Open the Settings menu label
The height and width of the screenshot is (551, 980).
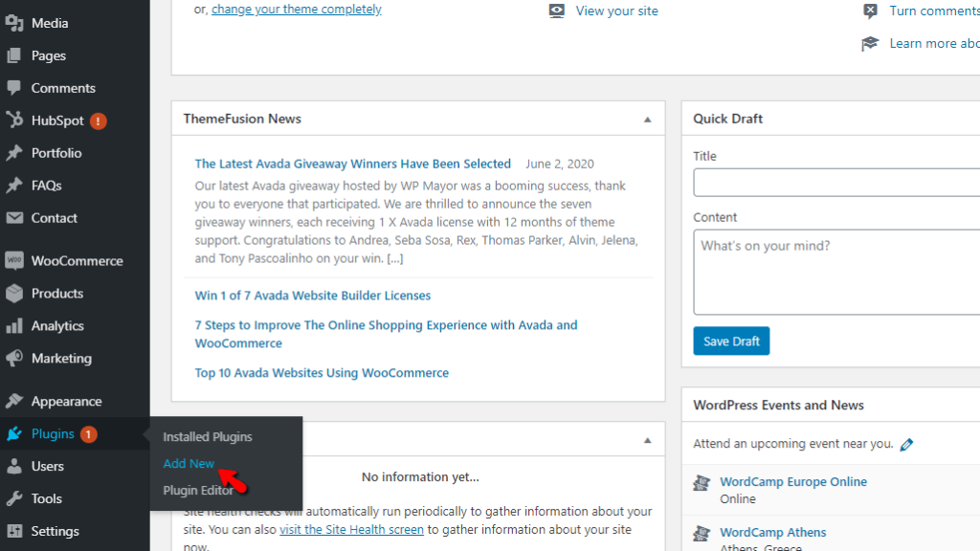coord(55,531)
